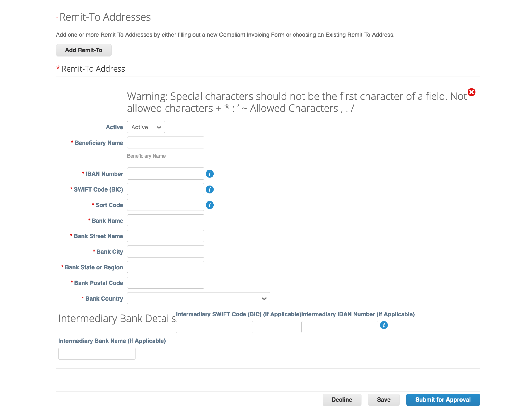The height and width of the screenshot is (420, 532).
Task: Click the Bank City input field
Action: (x=165, y=251)
